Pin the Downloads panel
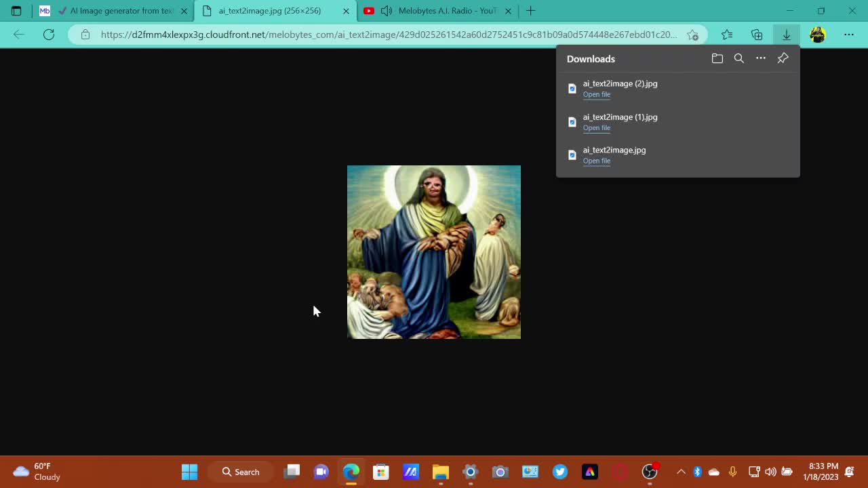The height and width of the screenshot is (488, 868). 783,59
